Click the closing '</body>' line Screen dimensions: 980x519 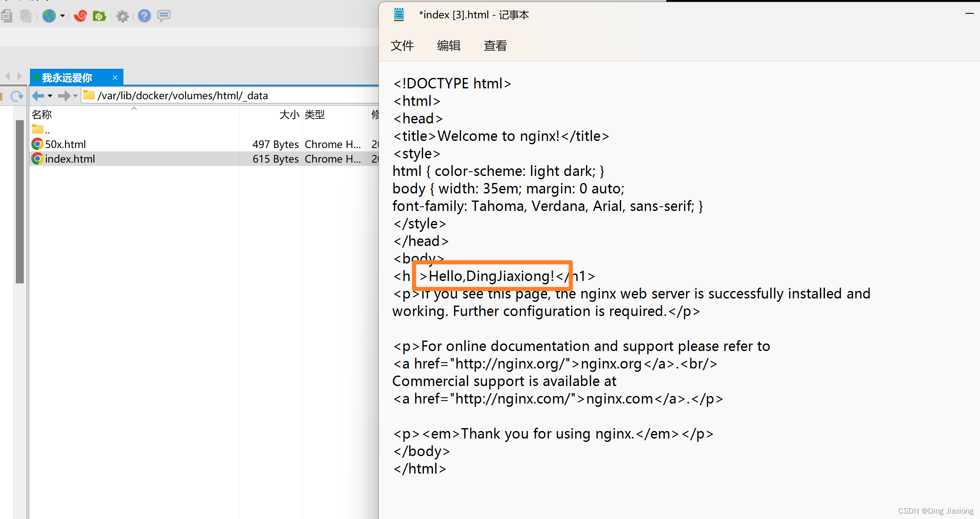click(x=421, y=451)
